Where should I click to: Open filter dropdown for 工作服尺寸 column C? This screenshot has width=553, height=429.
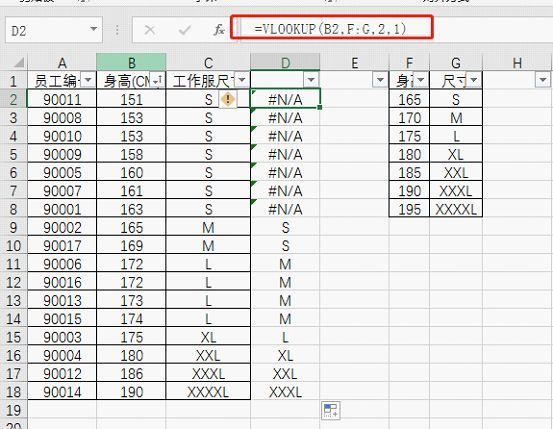click(x=242, y=80)
